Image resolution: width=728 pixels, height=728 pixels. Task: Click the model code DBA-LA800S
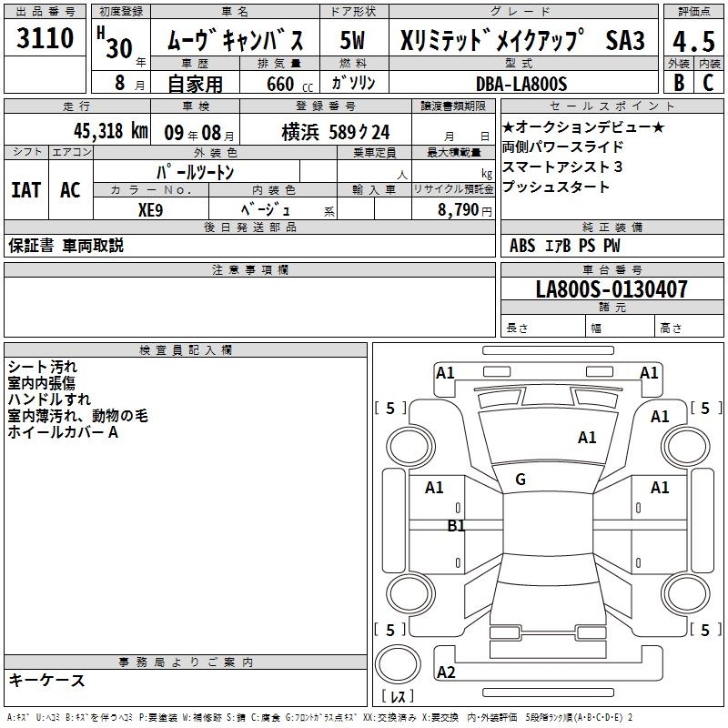tap(521, 84)
